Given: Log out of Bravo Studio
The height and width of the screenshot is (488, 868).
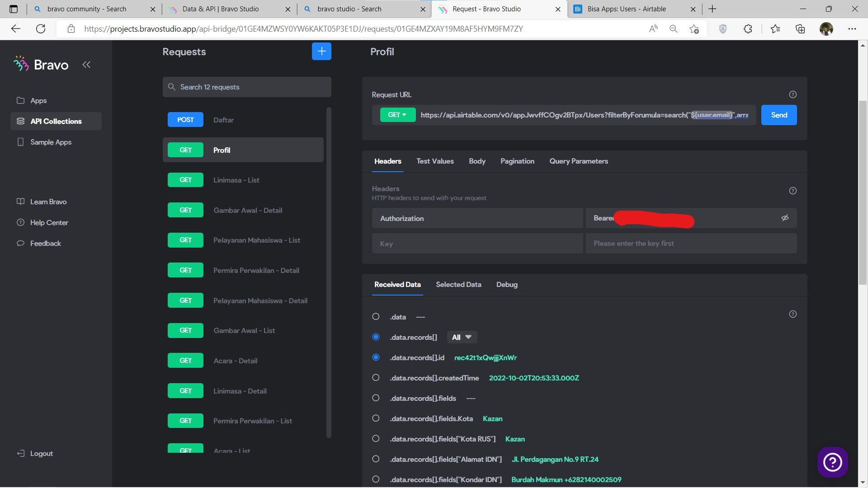Looking at the screenshot, I should coord(35,453).
